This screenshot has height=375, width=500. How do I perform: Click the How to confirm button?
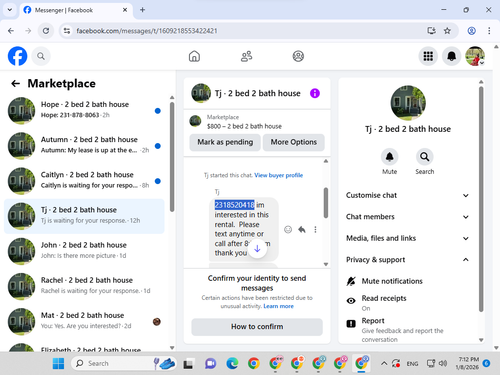point(257,327)
